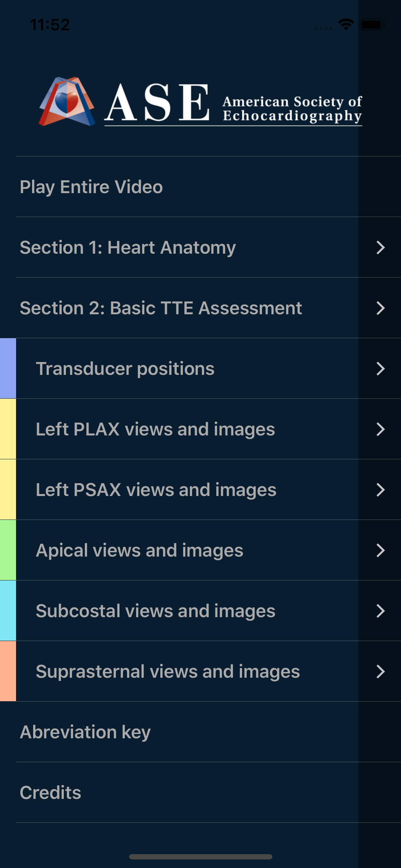401x868 pixels.
Task: Open the Credits item
Action: pos(51,792)
